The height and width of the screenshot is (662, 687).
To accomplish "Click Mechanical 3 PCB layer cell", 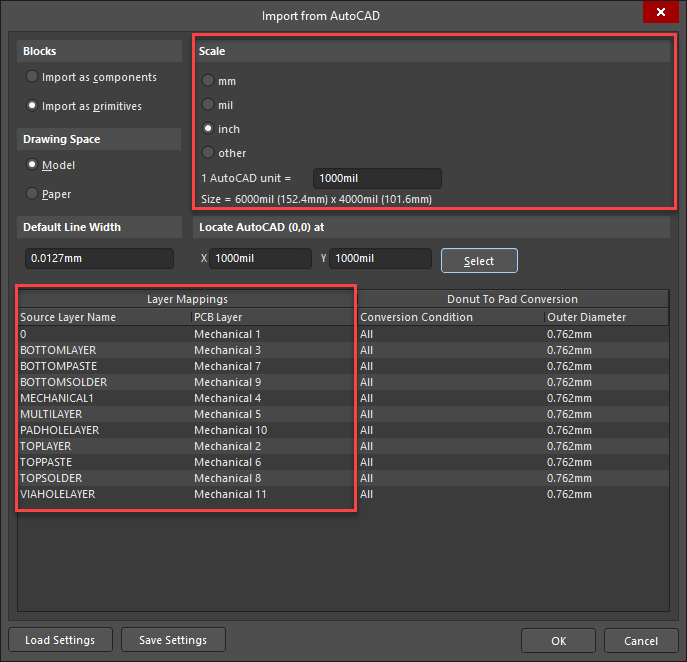I will pos(272,350).
